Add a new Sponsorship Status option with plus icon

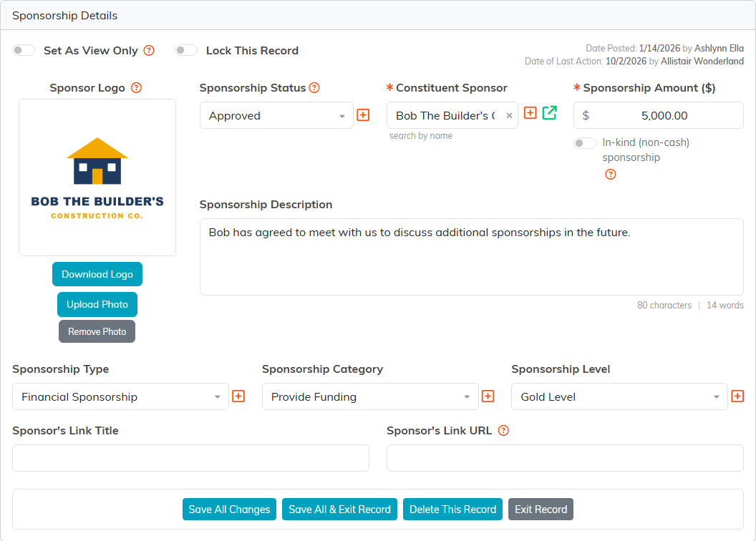363,115
